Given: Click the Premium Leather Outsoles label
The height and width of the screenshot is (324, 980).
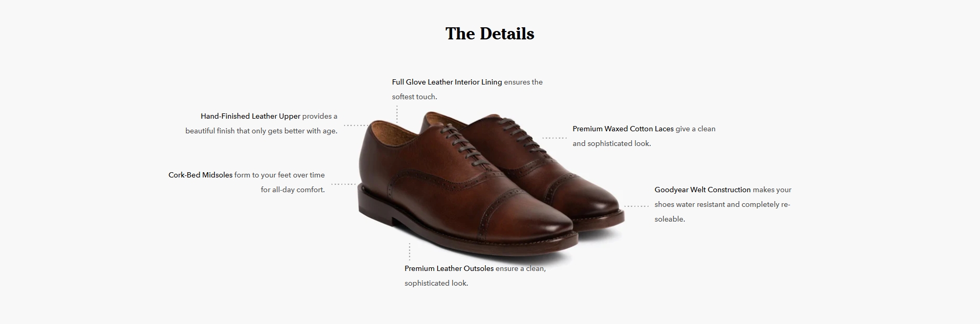Looking at the screenshot, I should click(449, 268).
